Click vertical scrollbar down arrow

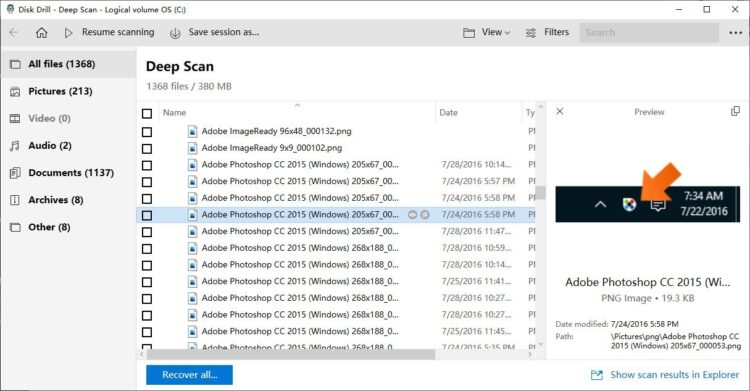(x=540, y=344)
